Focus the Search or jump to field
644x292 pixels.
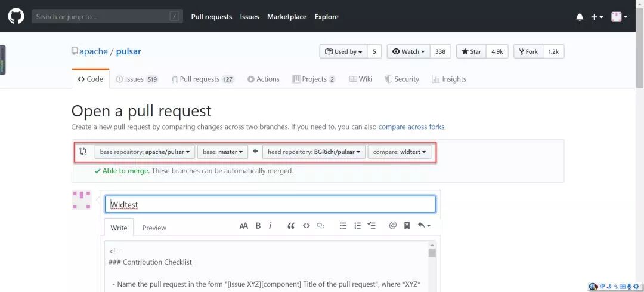pos(107,17)
